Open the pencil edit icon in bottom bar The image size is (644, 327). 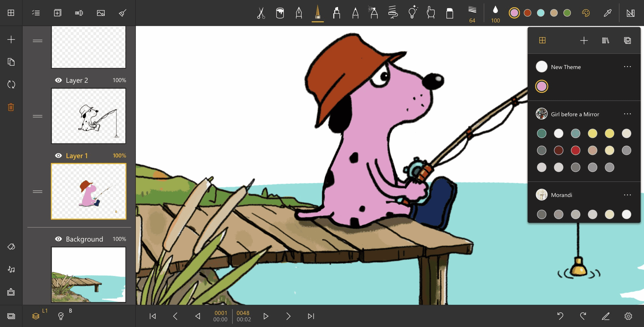(606, 316)
